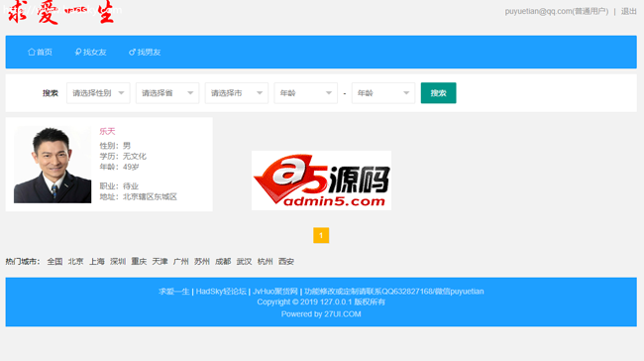Select hot city 苏州
The width and height of the screenshot is (644, 361).
(202, 262)
